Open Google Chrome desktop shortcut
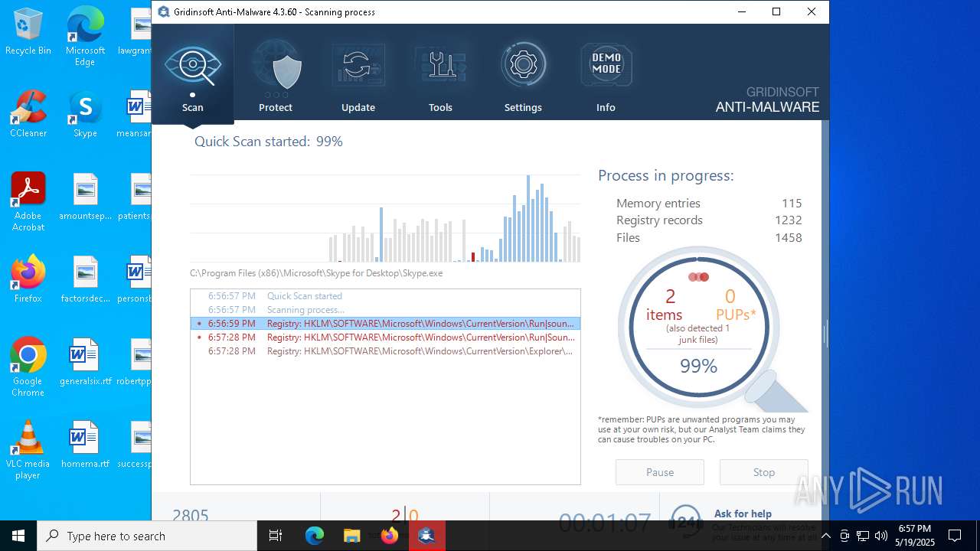 [28, 367]
